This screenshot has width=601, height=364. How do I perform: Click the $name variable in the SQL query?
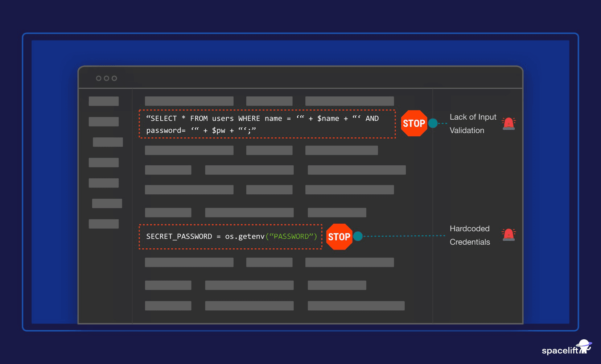[328, 119]
